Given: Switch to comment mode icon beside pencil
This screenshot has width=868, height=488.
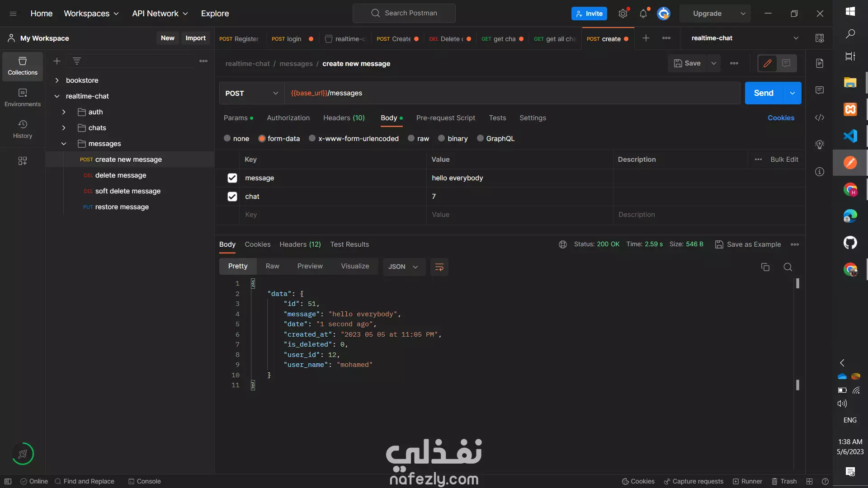Looking at the screenshot, I should tap(787, 63).
